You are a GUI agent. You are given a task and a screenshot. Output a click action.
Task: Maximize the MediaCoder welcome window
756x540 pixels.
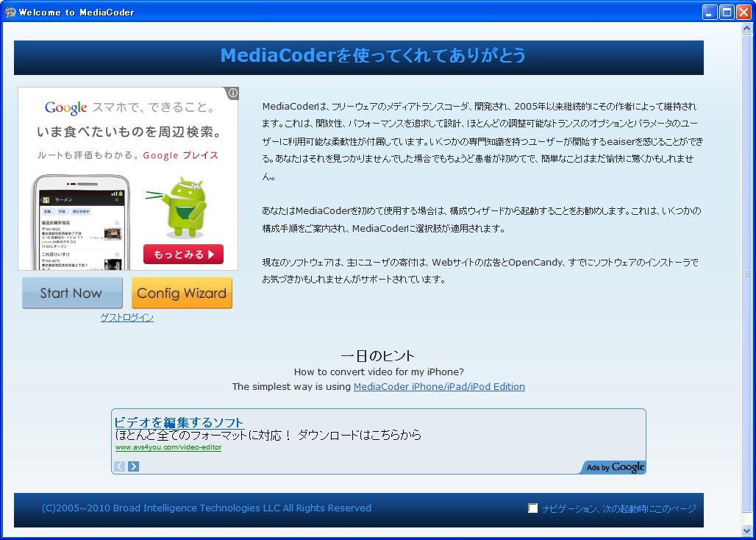726,12
